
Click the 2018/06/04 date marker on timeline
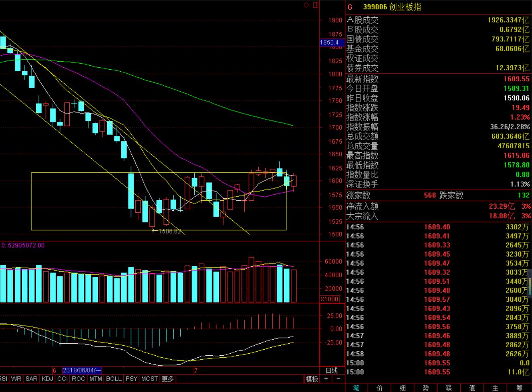tap(83, 370)
